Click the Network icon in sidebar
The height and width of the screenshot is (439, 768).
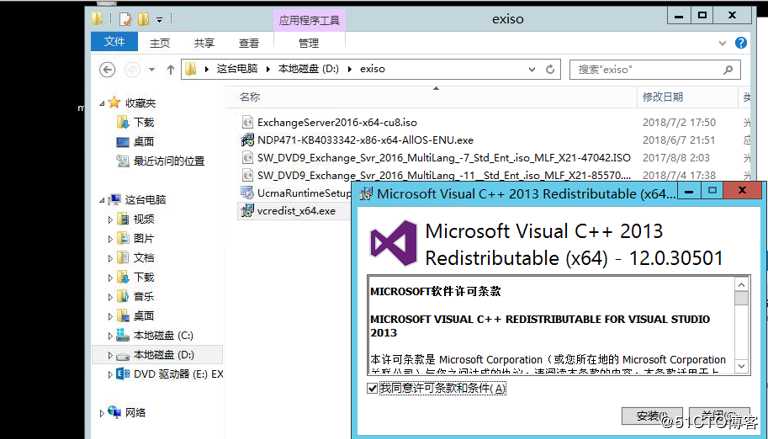pos(114,412)
